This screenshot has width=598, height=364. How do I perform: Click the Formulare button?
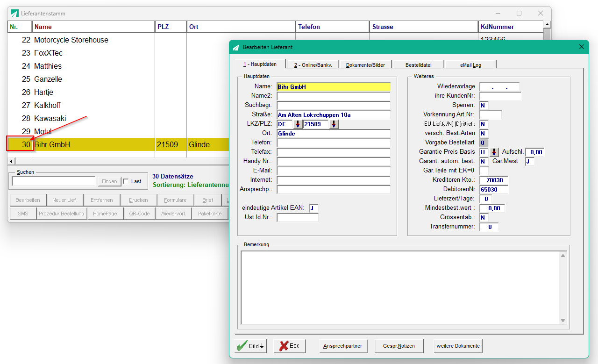(175, 200)
